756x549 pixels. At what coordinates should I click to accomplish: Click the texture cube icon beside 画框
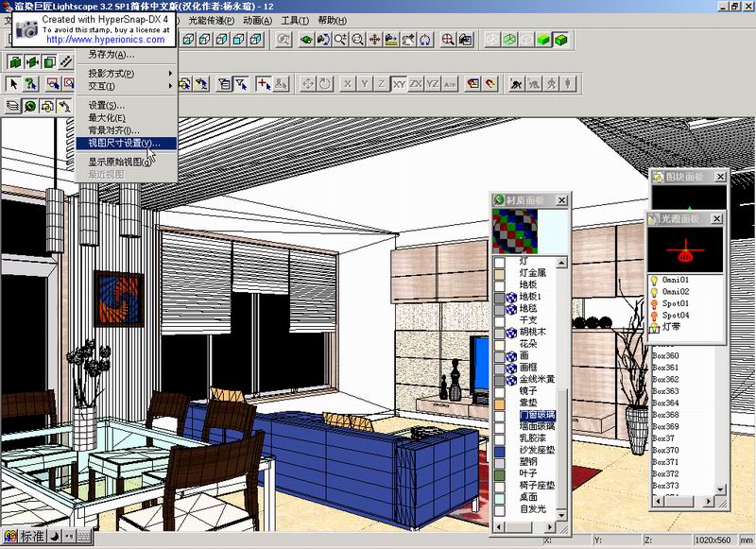tap(511, 368)
